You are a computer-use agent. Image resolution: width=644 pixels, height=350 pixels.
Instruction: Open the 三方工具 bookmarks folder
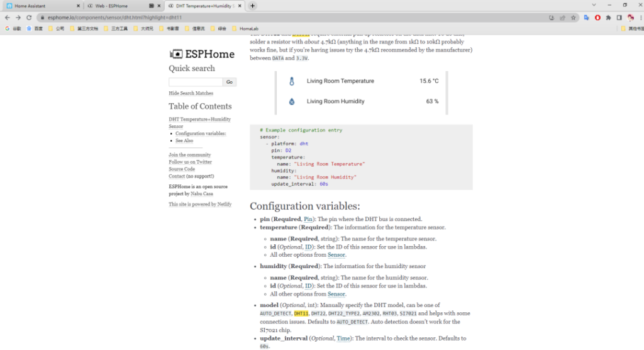tap(116, 29)
